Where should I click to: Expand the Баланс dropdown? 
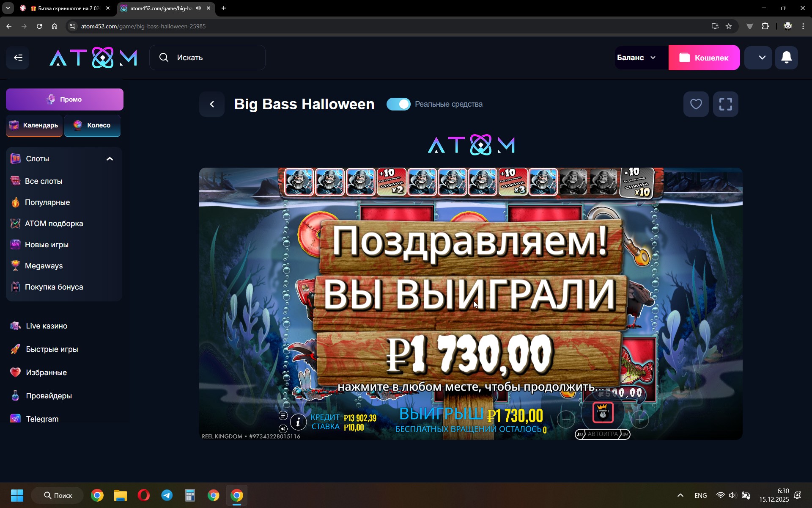click(x=636, y=58)
